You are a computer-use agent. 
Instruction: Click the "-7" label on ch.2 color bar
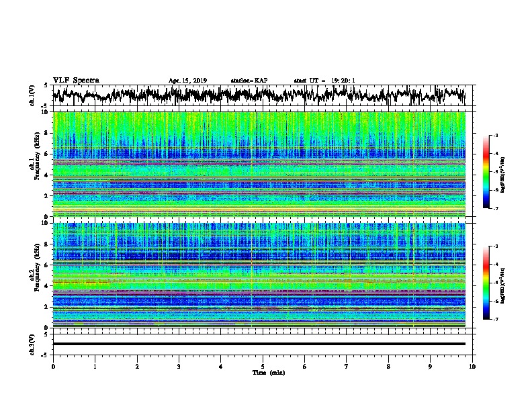[x=495, y=320]
